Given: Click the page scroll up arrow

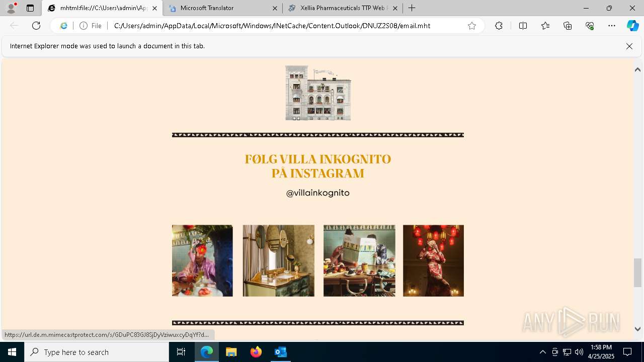Looking at the screenshot, I should coord(637,70).
